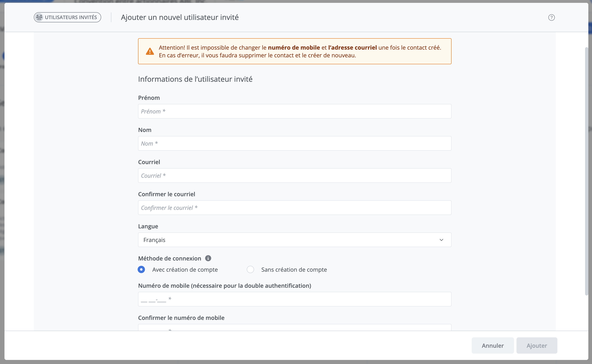Click the Langue dropdown chevron arrow
592x364 pixels.
pos(441,240)
